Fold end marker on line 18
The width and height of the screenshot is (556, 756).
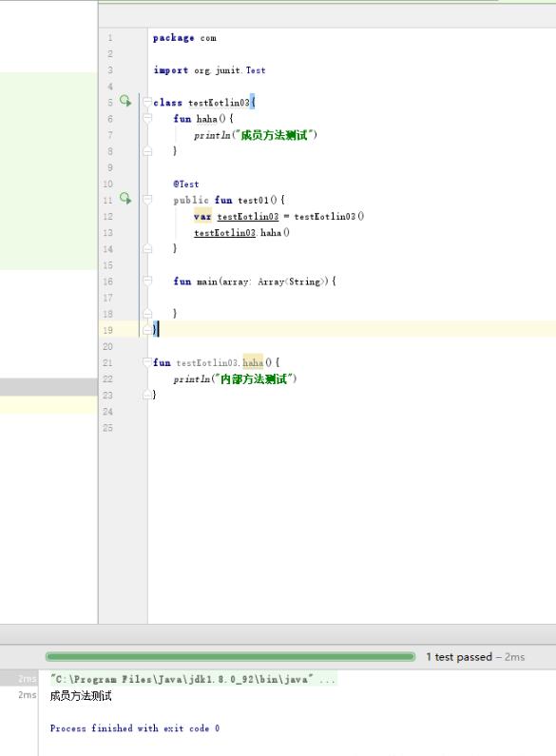(147, 314)
